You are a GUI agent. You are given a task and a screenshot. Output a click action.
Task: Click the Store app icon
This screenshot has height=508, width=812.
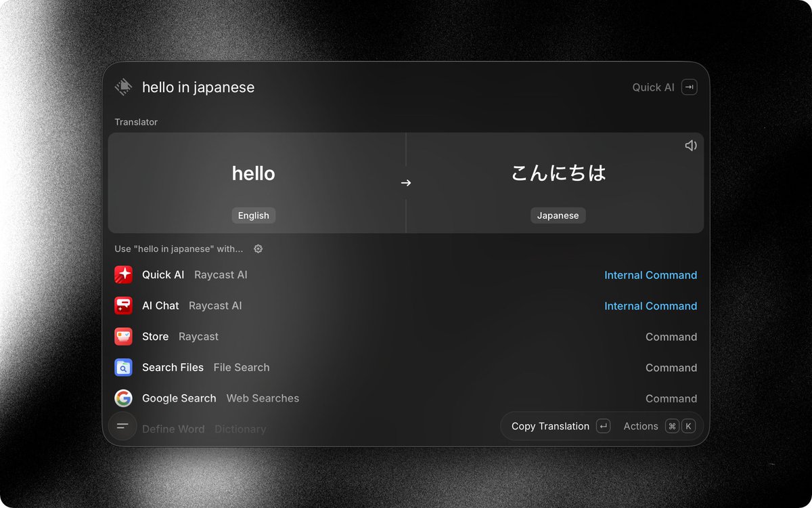123,337
